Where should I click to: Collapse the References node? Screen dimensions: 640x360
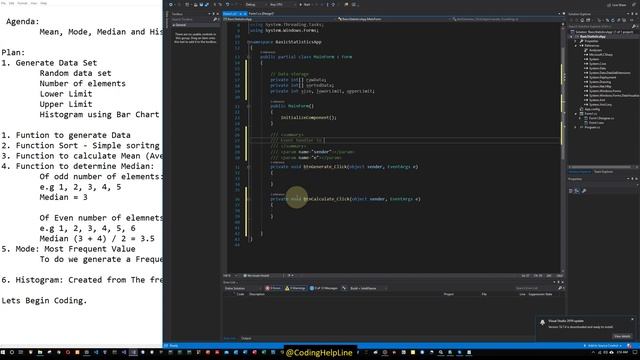click(x=576, y=45)
